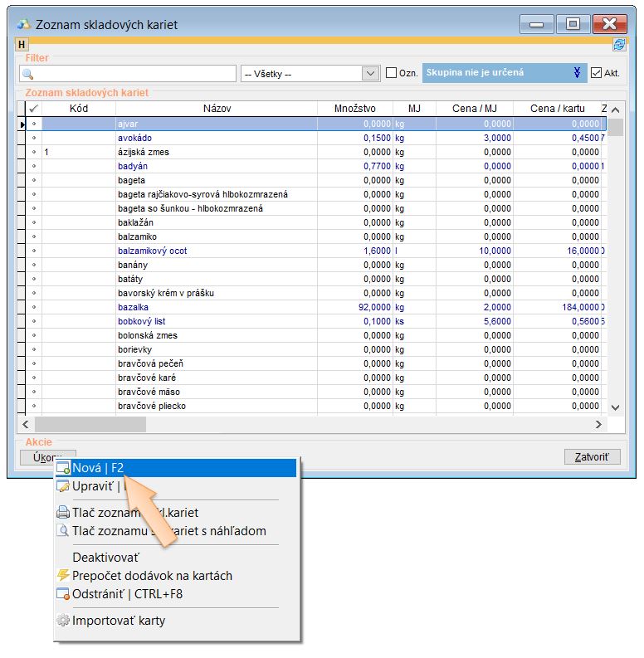Click the Odstrániť delete card icon
Viewport: 644px width, 658px height.
click(x=62, y=594)
